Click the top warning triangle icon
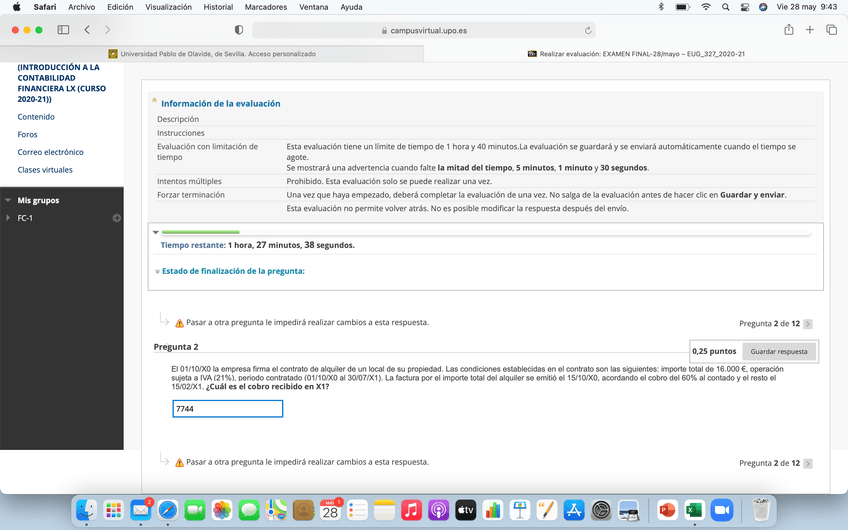 tap(180, 323)
